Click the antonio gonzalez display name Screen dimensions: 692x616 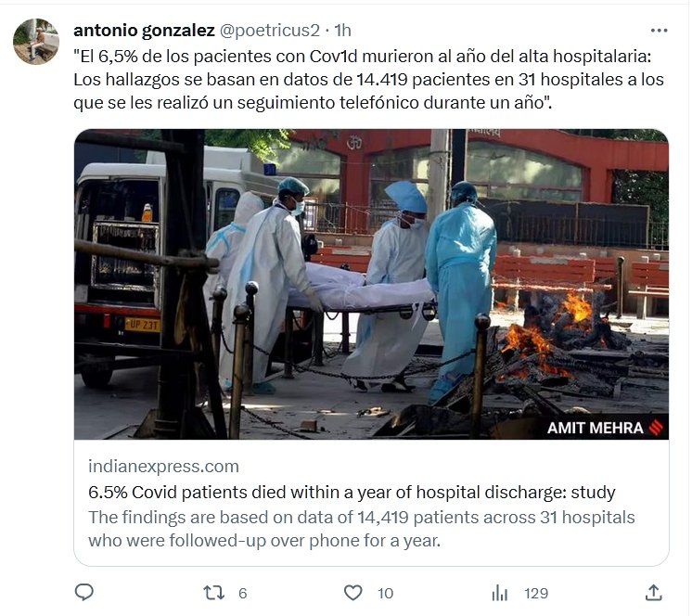point(144,31)
